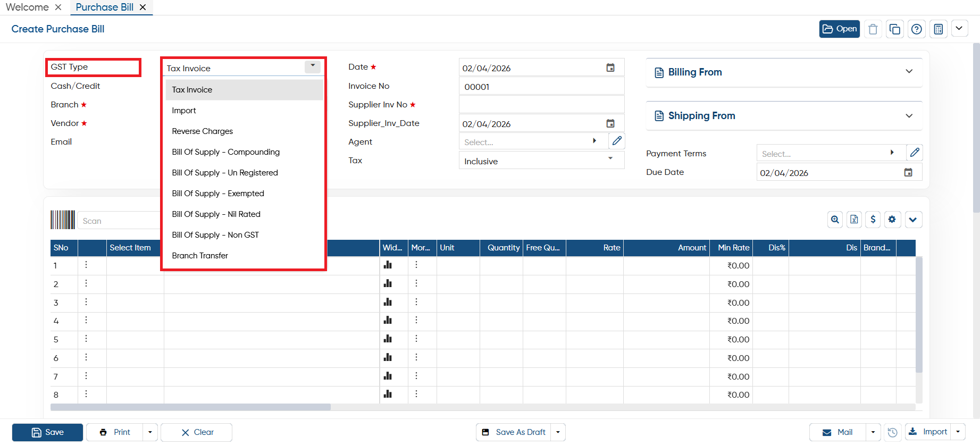
Task: Edit Agent using pencil icon
Action: coord(616,141)
